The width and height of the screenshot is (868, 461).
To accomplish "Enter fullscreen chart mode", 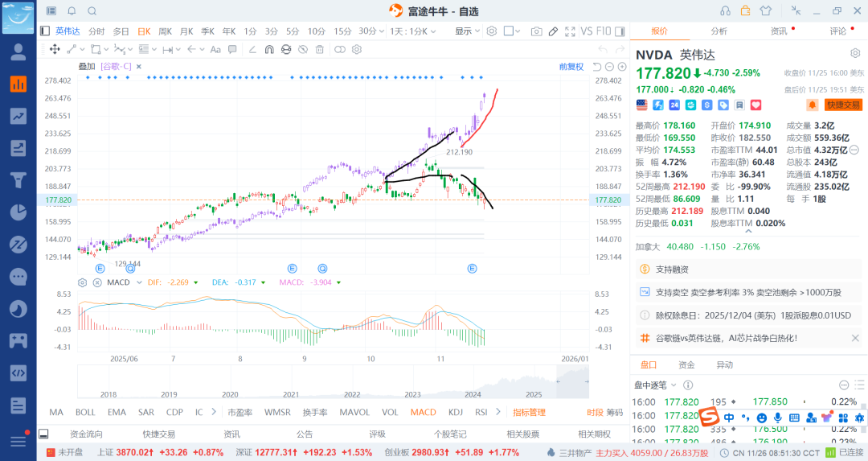I will [x=570, y=31].
